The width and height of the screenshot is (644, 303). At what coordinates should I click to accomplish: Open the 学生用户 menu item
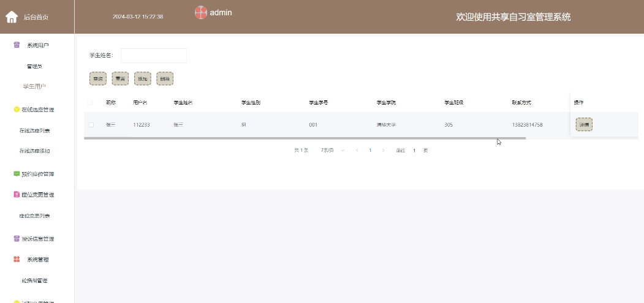coord(34,87)
